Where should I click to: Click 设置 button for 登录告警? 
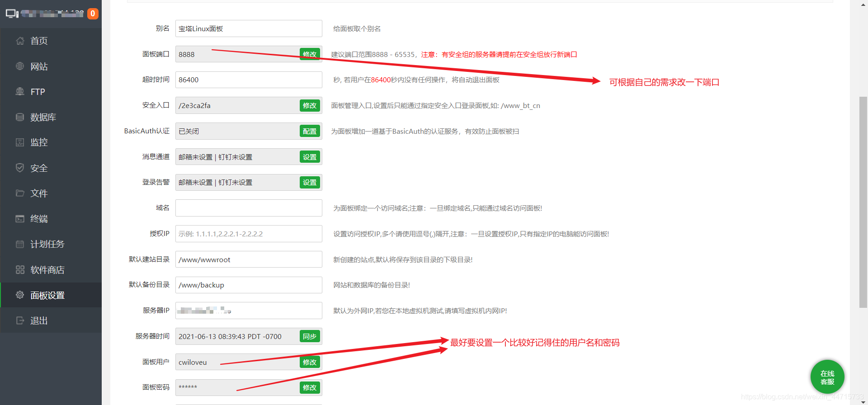pyautogui.click(x=310, y=182)
